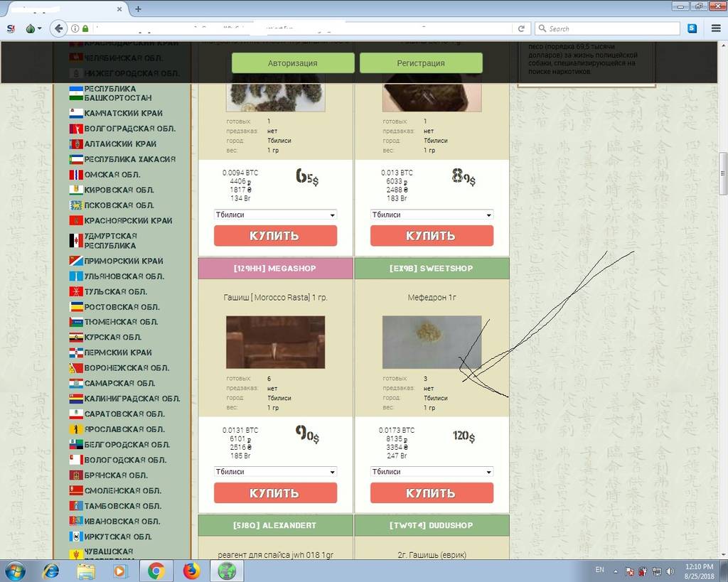
Task: Open the browser hamburger menu
Action: [715, 28]
